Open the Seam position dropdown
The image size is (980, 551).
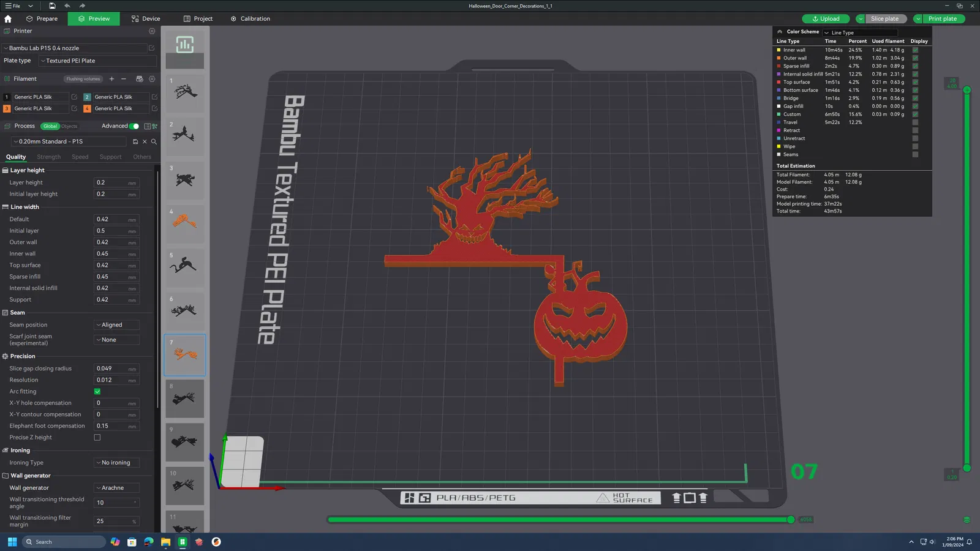[x=117, y=325]
